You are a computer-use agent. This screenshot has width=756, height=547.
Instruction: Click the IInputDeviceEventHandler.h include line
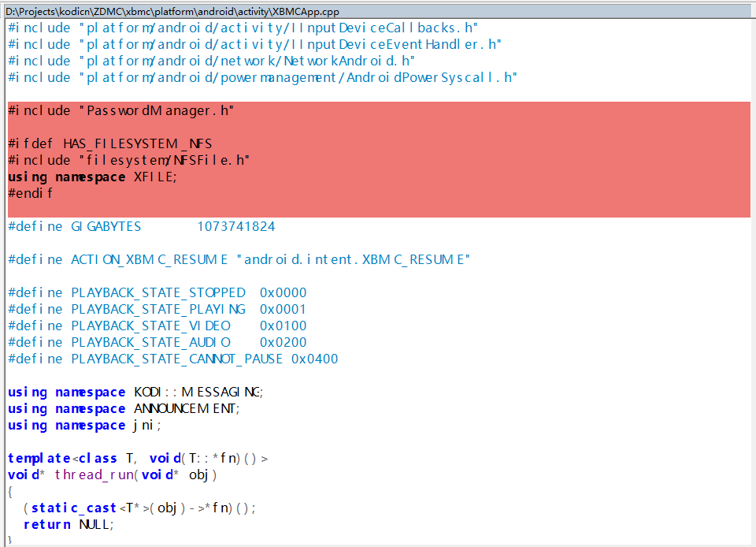(x=254, y=44)
